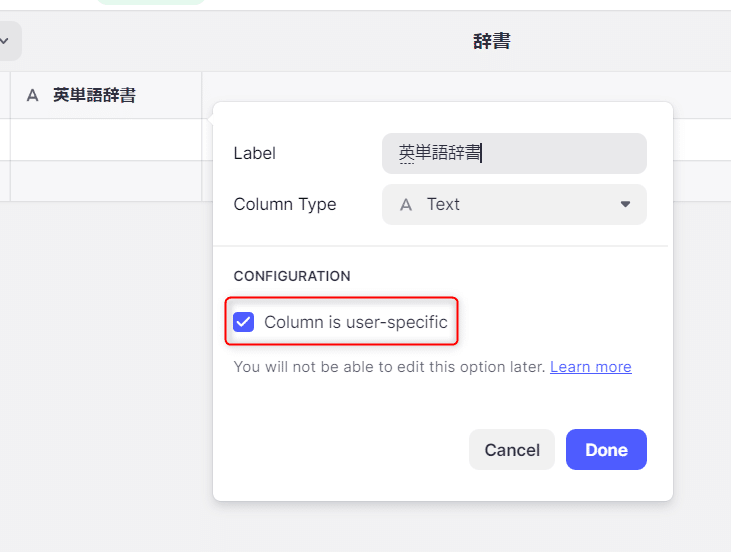Image resolution: width=731 pixels, height=552 pixels.
Task: Open the Column Type dropdown arrow
Action: click(x=625, y=204)
